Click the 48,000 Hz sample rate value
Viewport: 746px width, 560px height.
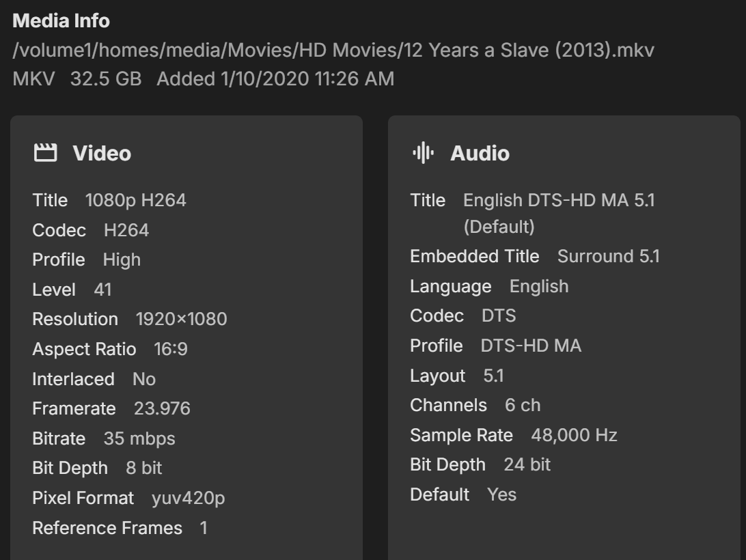(574, 435)
